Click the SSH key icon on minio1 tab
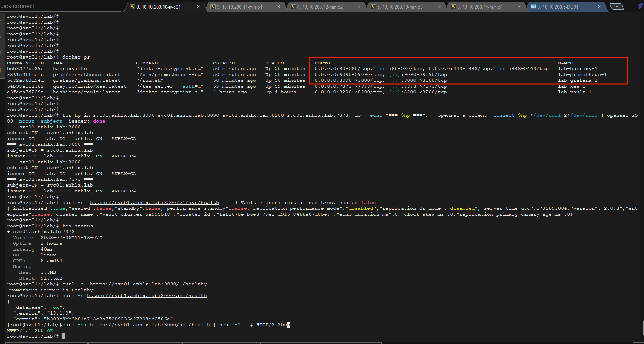The image size is (644, 344). coord(213,7)
